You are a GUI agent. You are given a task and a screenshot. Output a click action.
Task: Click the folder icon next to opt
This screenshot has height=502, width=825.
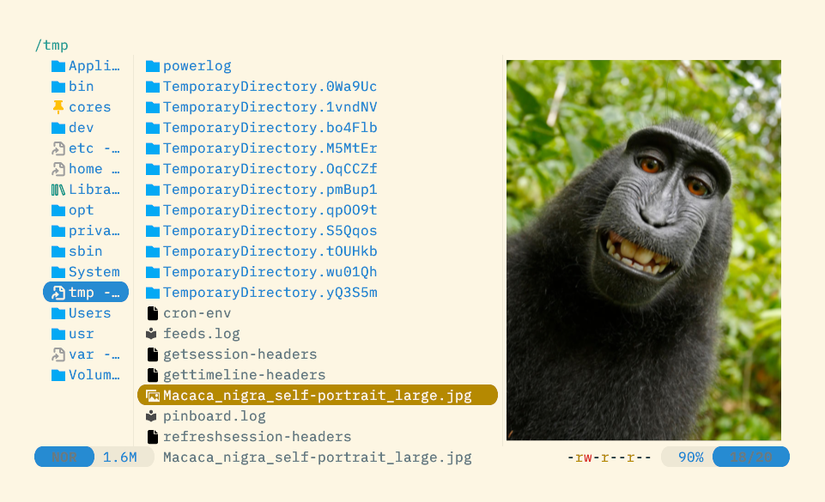coord(58,210)
